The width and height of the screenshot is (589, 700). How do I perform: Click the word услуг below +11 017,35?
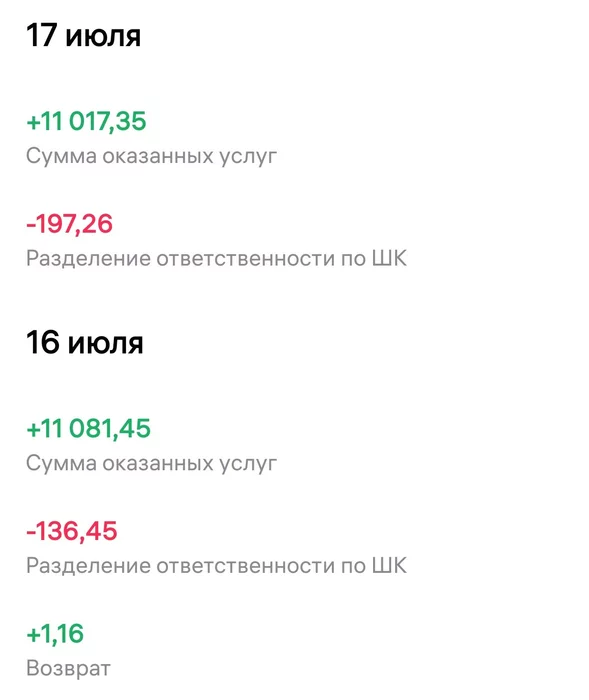tap(248, 158)
